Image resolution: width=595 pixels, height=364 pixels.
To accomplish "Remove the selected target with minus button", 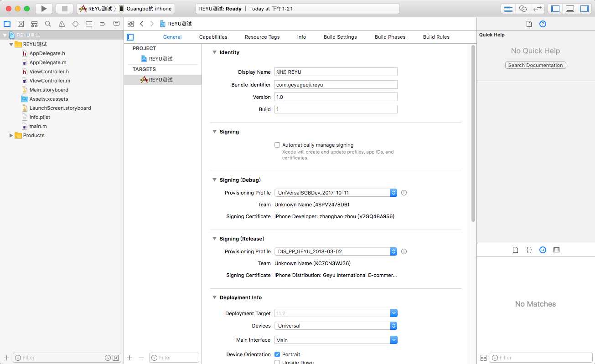I will coord(141,358).
